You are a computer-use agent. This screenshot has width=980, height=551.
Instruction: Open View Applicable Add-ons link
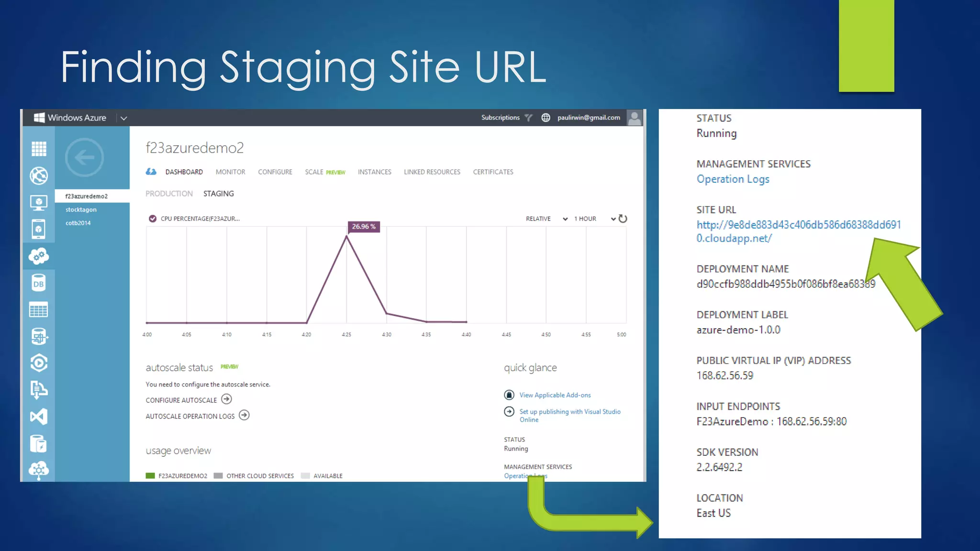pyautogui.click(x=555, y=395)
